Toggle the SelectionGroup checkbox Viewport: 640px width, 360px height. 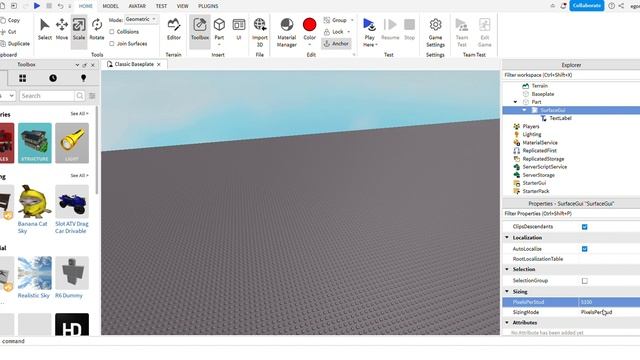click(x=584, y=281)
